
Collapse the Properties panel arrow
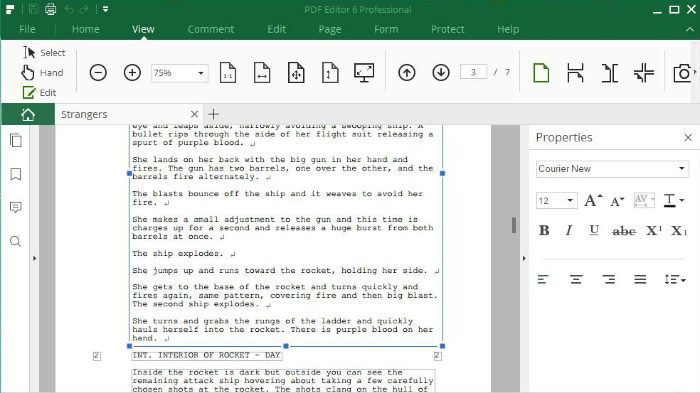pyautogui.click(x=524, y=258)
